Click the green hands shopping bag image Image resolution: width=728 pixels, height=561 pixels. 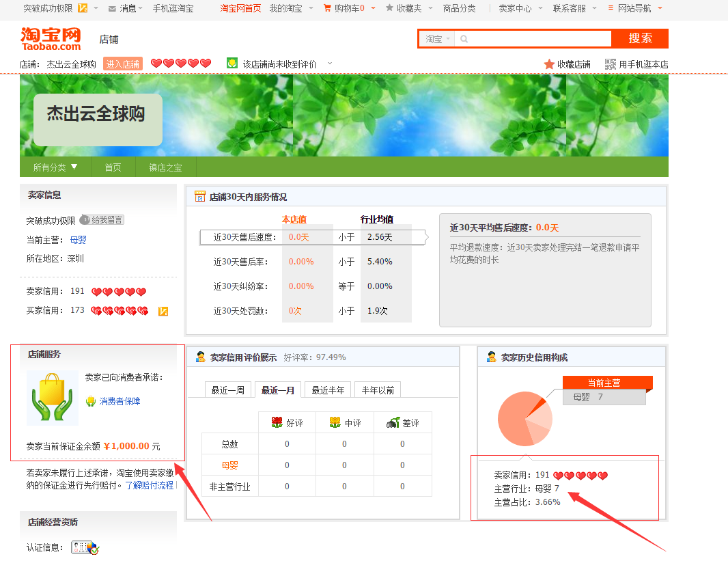pos(53,398)
